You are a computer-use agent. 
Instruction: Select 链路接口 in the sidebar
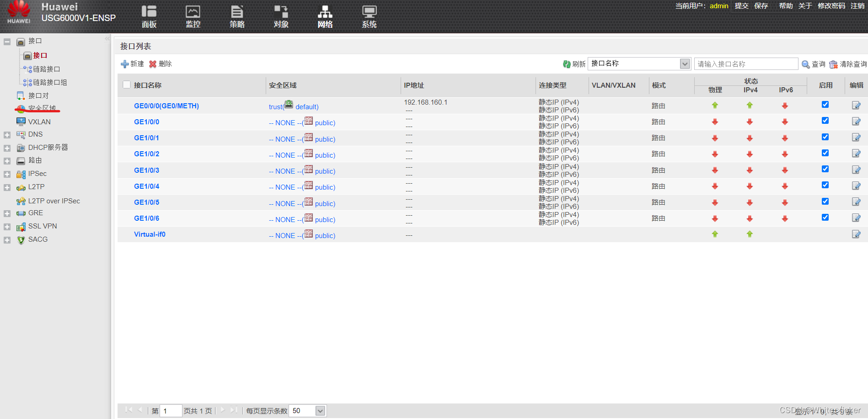click(x=47, y=69)
